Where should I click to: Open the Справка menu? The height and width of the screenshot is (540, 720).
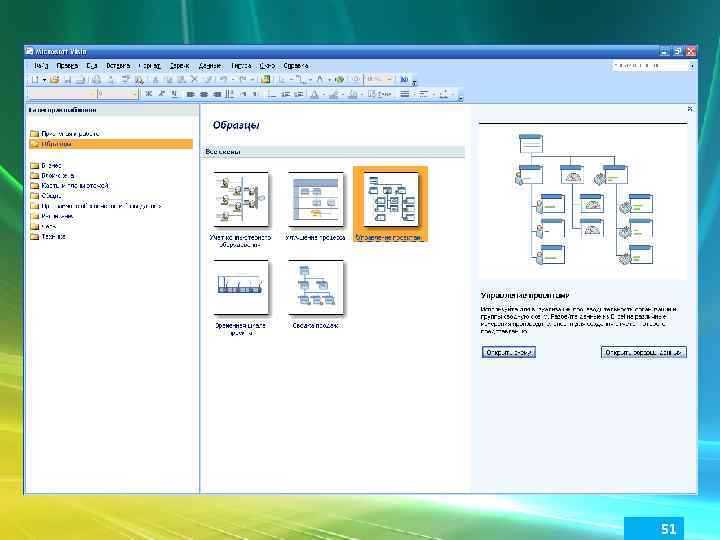[295, 66]
